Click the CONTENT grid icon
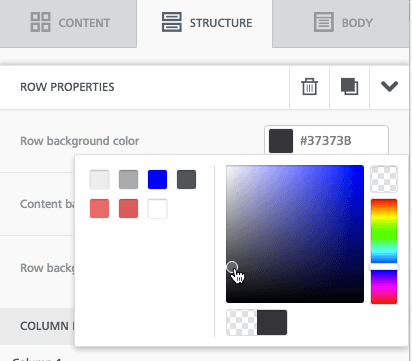Viewport: 412px width, 361px height. (x=41, y=22)
